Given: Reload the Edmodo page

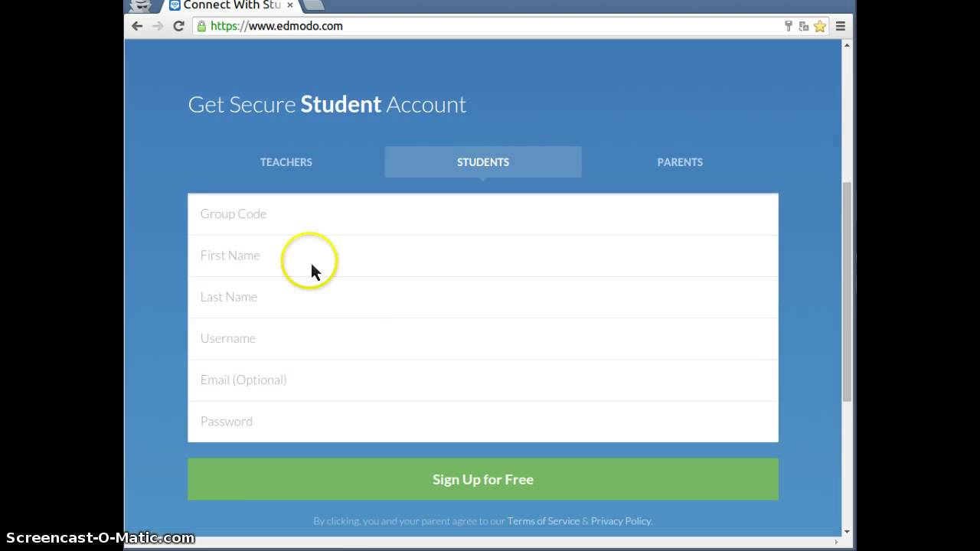Looking at the screenshot, I should pyautogui.click(x=178, y=26).
